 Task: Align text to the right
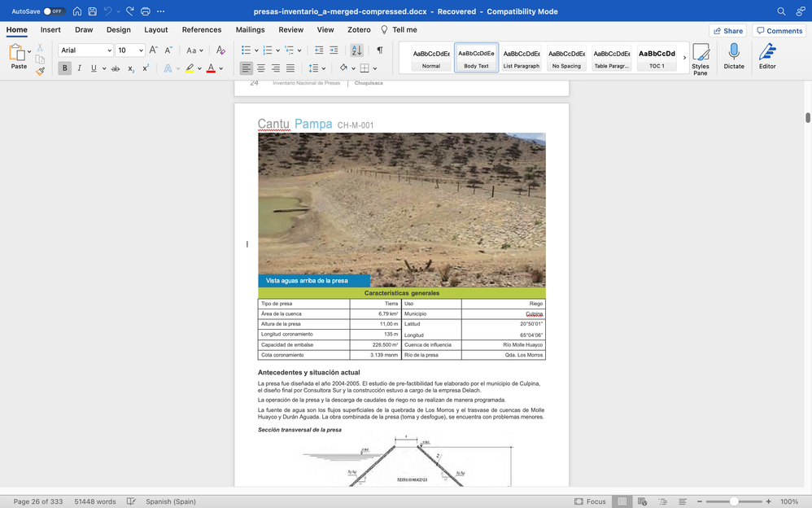pyautogui.click(x=276, y=68)
